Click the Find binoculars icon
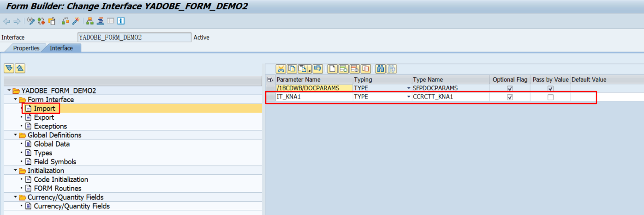 pyautogui.click(x=381, y=69)
